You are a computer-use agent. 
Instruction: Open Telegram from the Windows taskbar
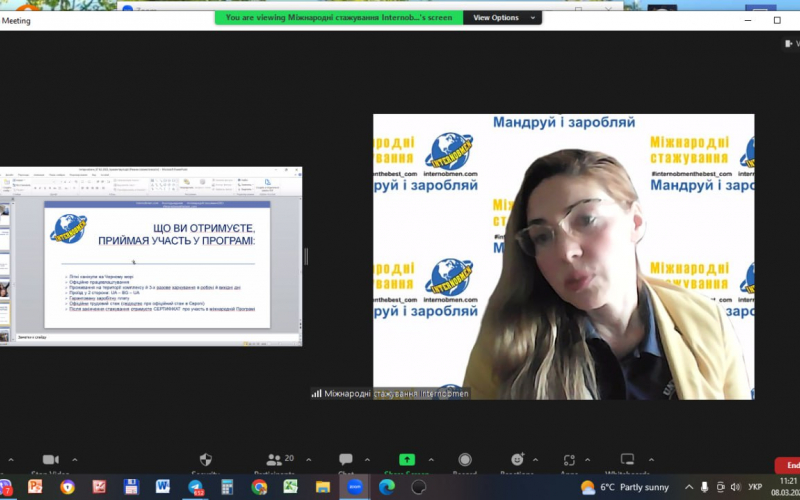pos(195,487)
